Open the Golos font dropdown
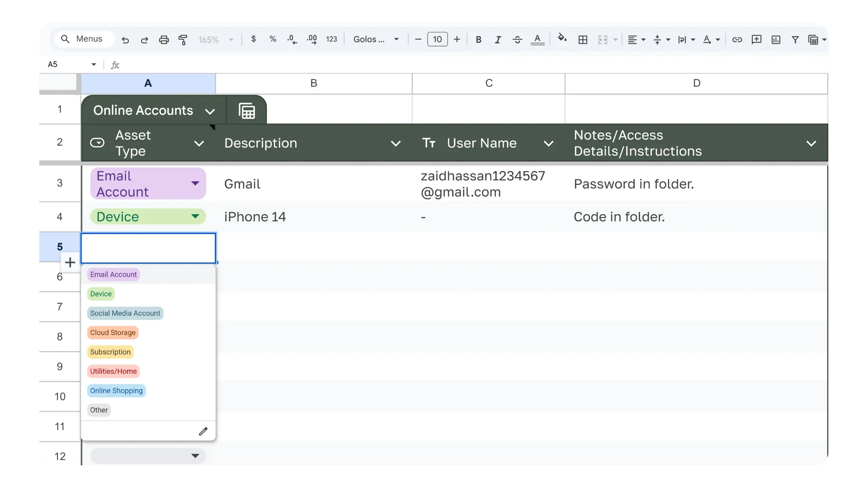 click(376, 39)
